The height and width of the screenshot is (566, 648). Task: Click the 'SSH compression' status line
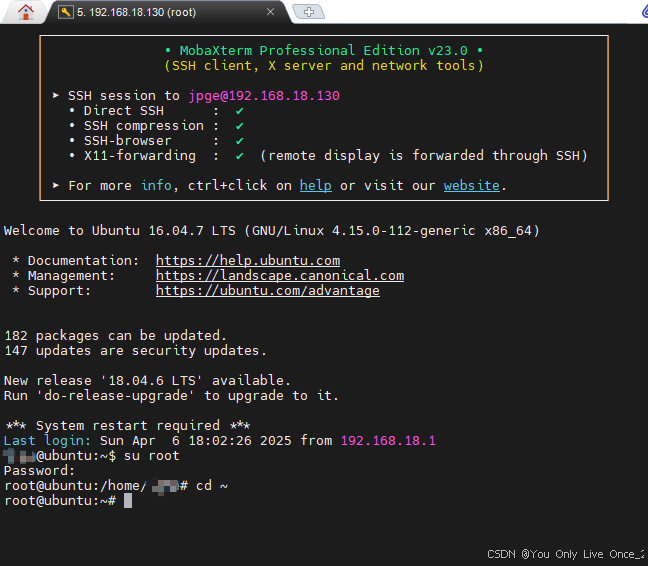(157, 126)
